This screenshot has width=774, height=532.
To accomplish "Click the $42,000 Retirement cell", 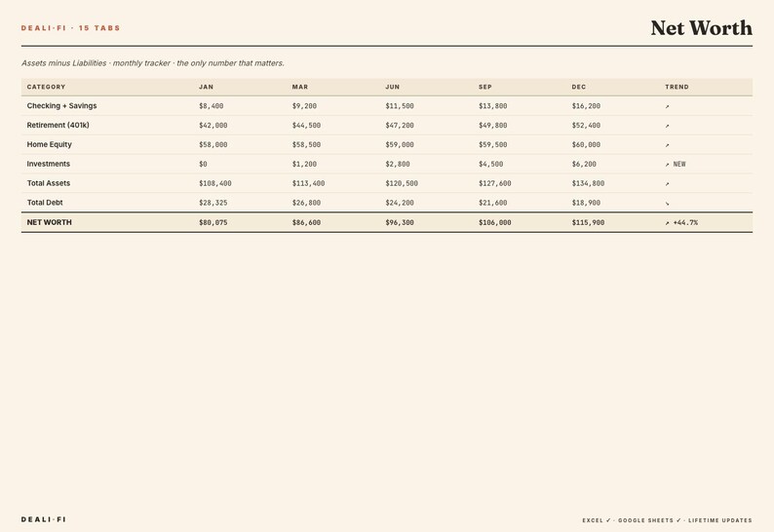I will pos(213,126).
